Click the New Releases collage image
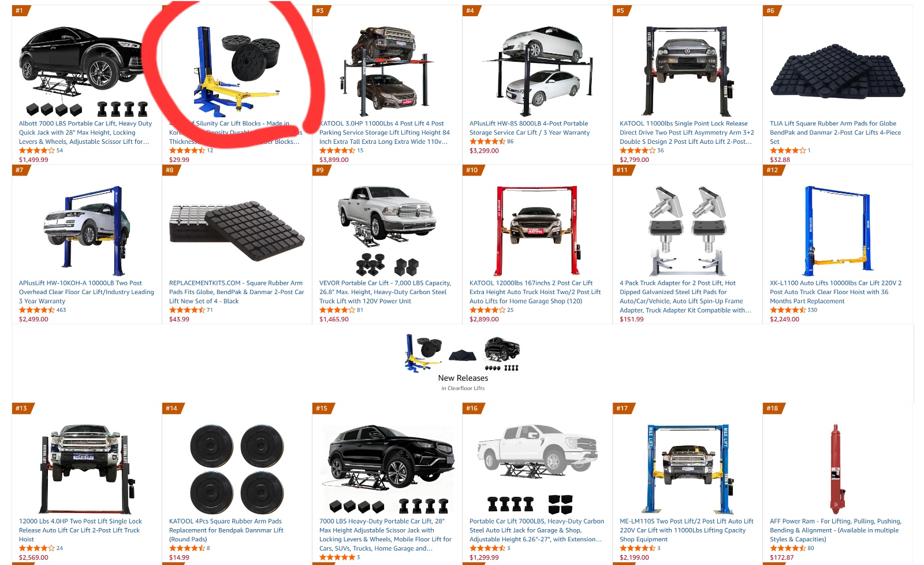Viewport: 924px width, 565px height. [463, 352]
